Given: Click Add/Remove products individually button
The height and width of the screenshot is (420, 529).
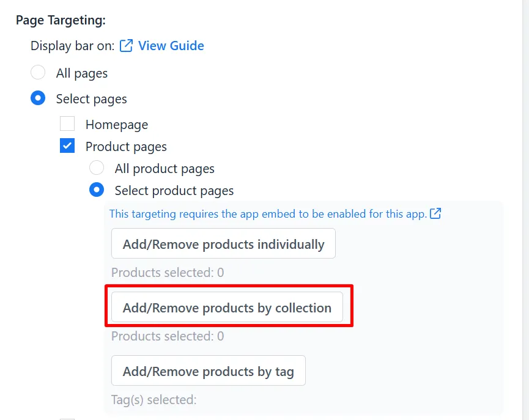Looking at the screenshot, I should [x=223, y=243].
